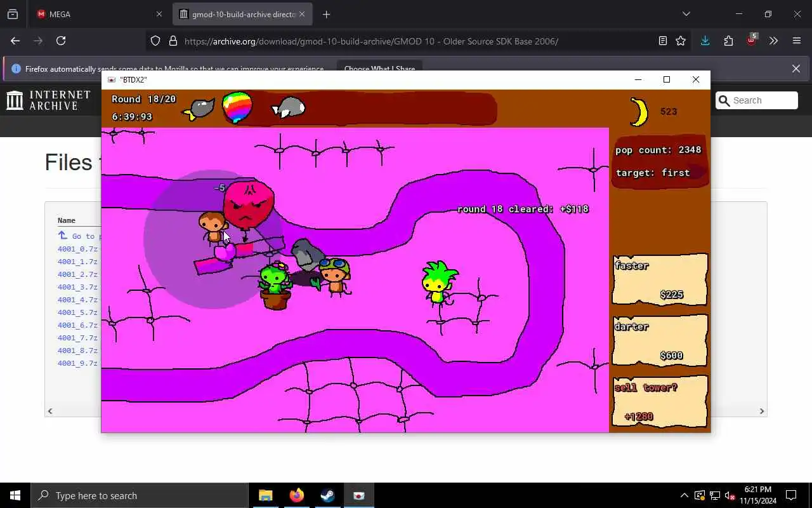Open the Windows notification center
The image size is (812, 508).
(x=791, y=495)
